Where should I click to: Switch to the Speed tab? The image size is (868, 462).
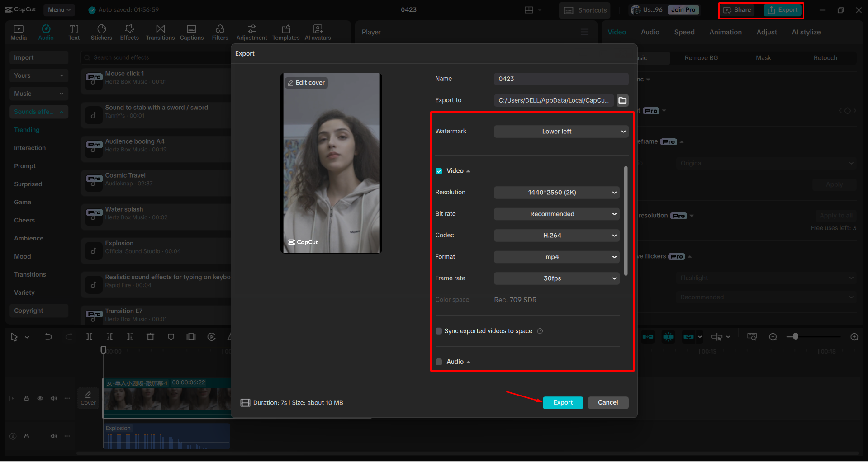click(x=684, y=32)
